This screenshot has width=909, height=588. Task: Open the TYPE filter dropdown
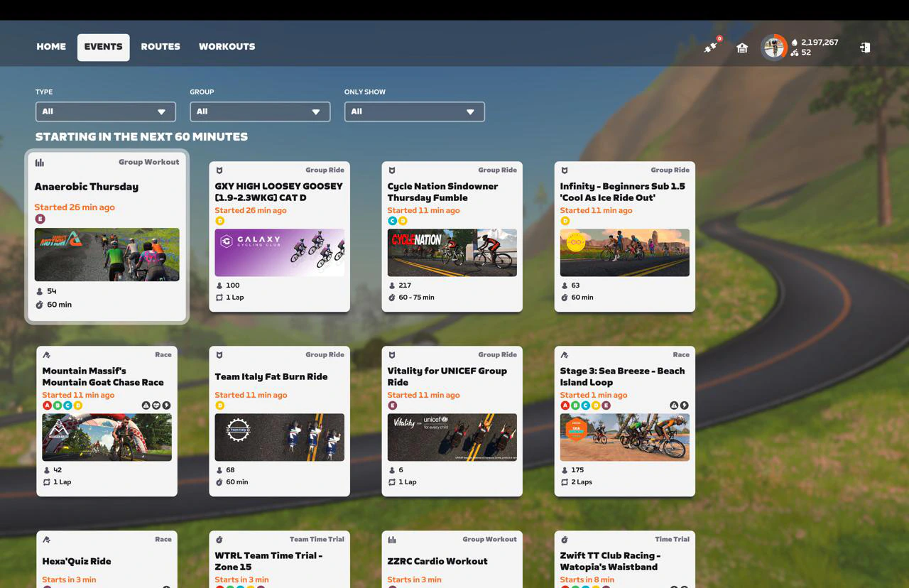tap(105, 111)
